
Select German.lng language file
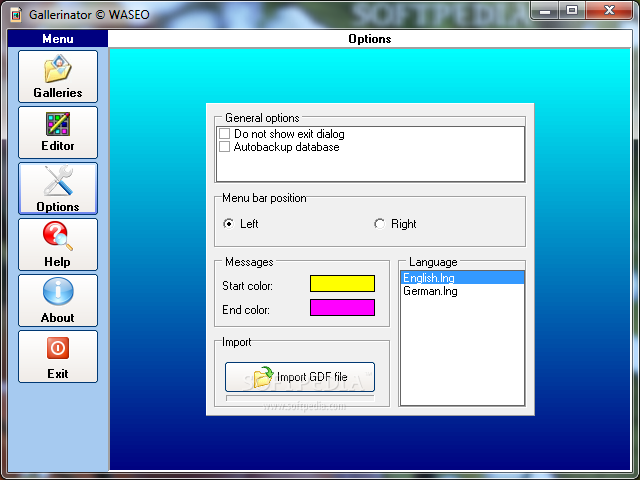pyautogui.click(x=462, y=291)
